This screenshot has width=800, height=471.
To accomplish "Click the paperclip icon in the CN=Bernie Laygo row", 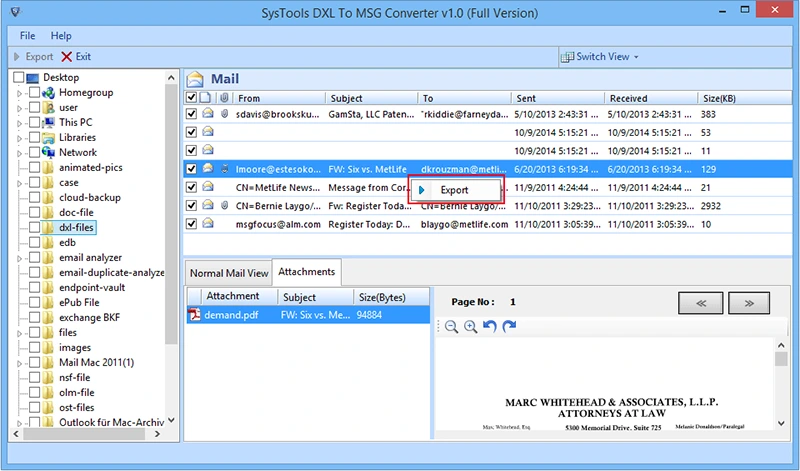I will point(224,206).
